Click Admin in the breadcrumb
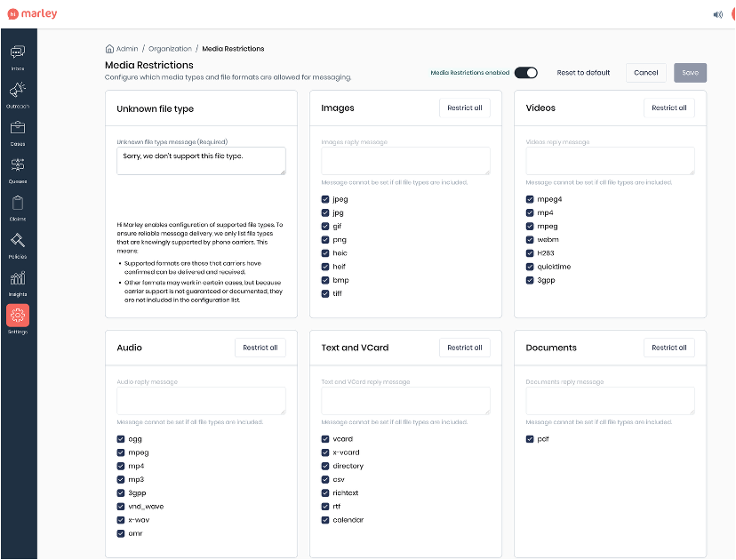The height and width of the screenshot is (560, 736). pos(127,49)
